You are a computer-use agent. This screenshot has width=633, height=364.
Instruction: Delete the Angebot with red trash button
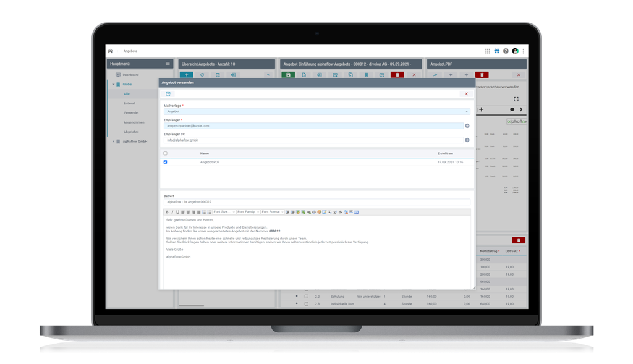[397, 75]
